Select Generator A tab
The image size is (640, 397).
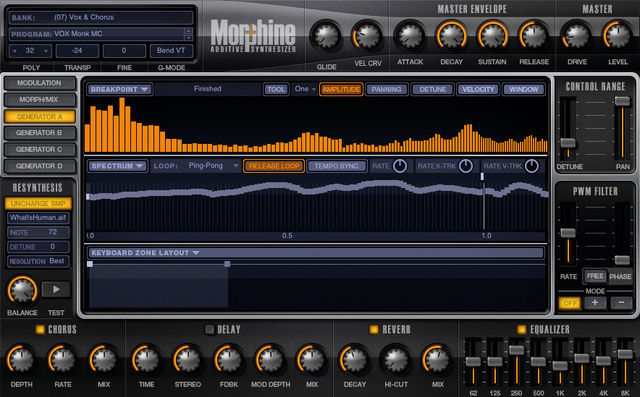(40, 117)
